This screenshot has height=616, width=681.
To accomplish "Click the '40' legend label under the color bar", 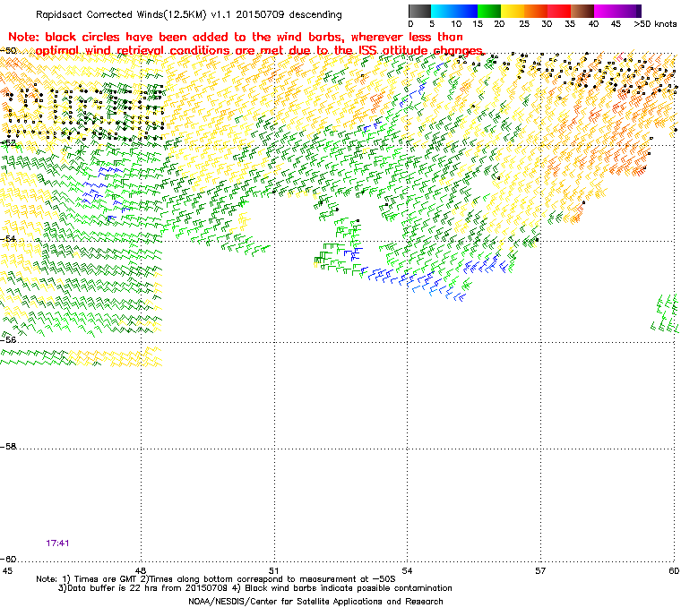I will pos(593,24).
